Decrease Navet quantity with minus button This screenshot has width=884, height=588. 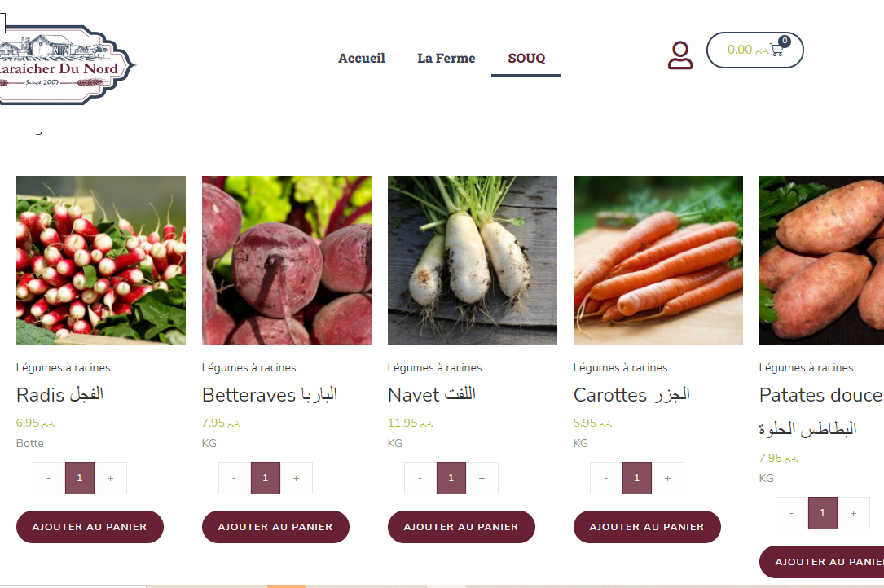(420, 478)
